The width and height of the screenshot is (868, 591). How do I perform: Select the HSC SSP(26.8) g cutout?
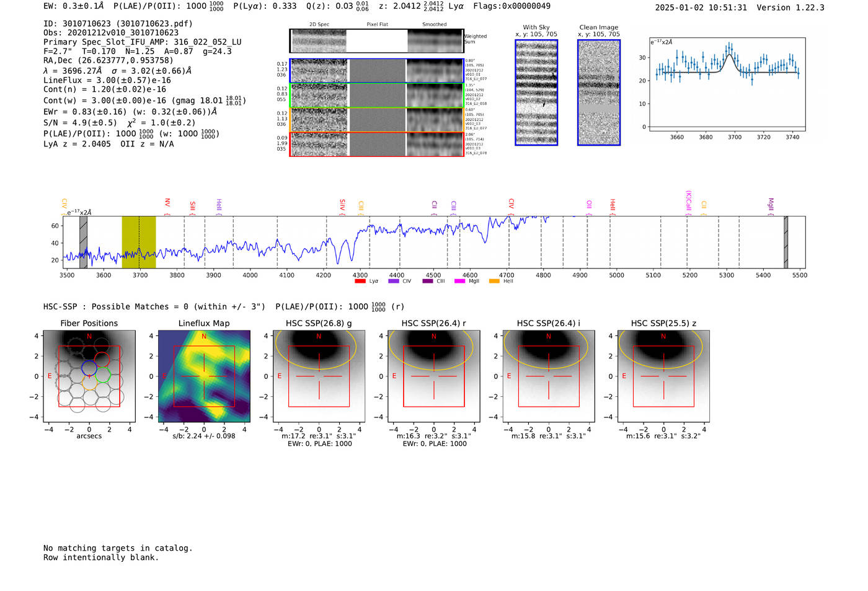tap(319, 376)
